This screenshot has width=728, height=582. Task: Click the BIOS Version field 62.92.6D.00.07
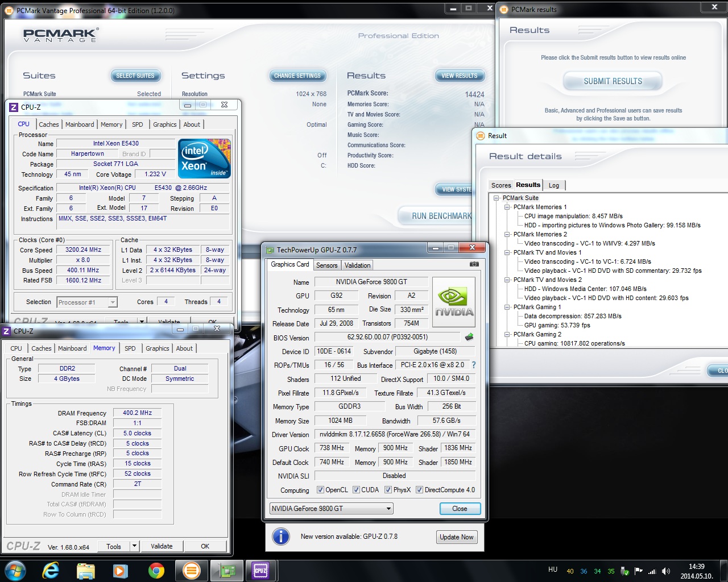(388, 337)
